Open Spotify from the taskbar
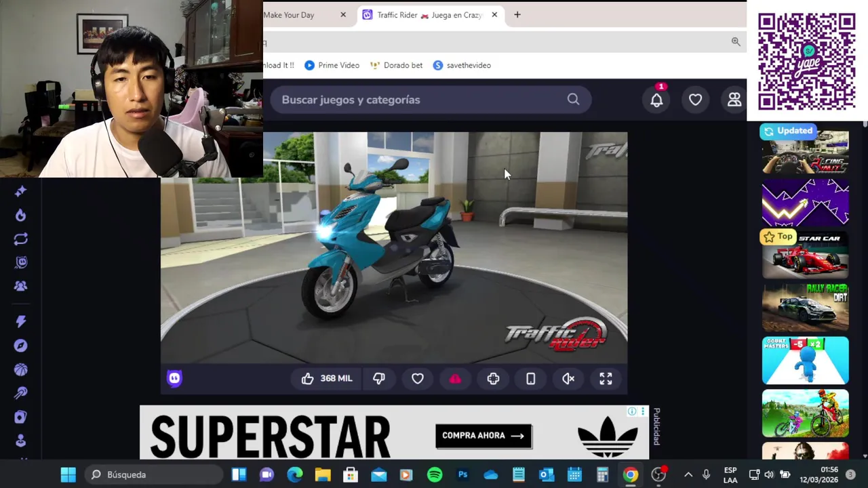 click(435, 474)
